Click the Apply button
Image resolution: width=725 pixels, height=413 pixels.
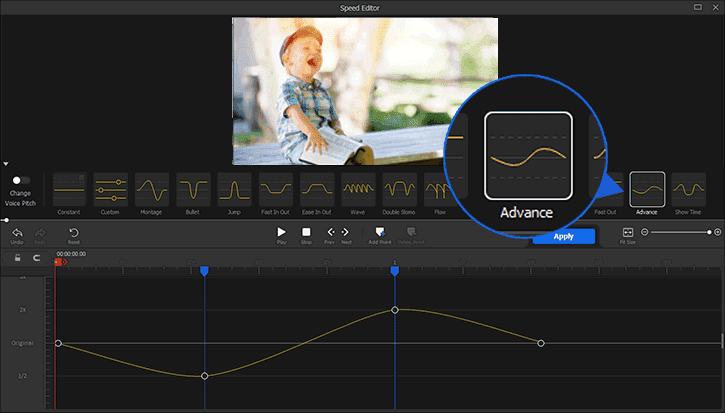(x=563, y=237)
